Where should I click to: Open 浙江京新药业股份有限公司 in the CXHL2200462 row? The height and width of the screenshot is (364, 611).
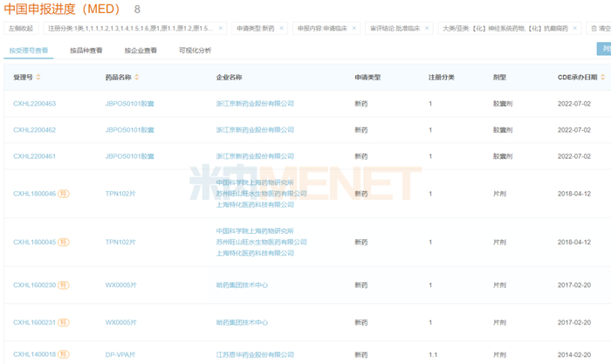click(x=255, y=130)
